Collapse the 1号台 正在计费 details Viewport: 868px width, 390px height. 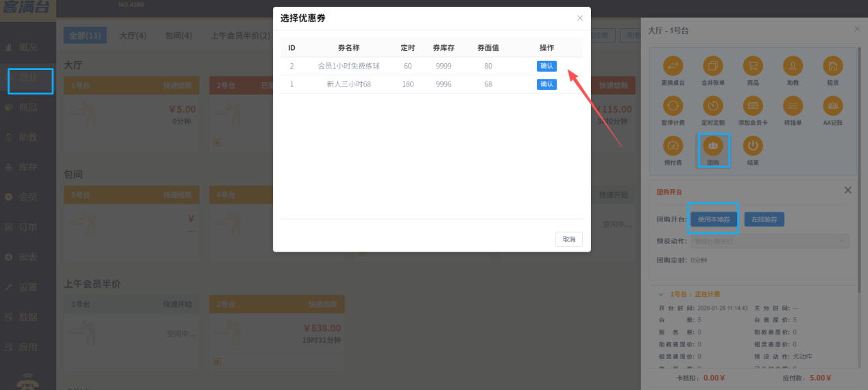coord(662,294)
